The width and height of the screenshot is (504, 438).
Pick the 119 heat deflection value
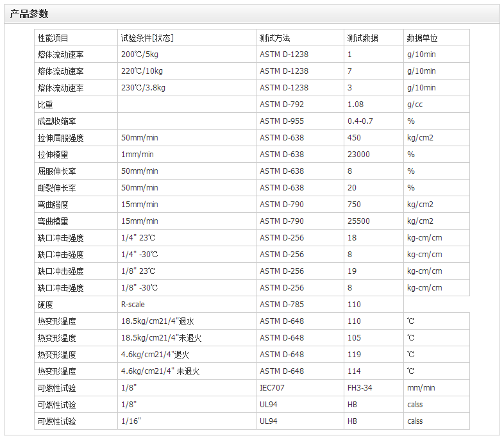373,355
